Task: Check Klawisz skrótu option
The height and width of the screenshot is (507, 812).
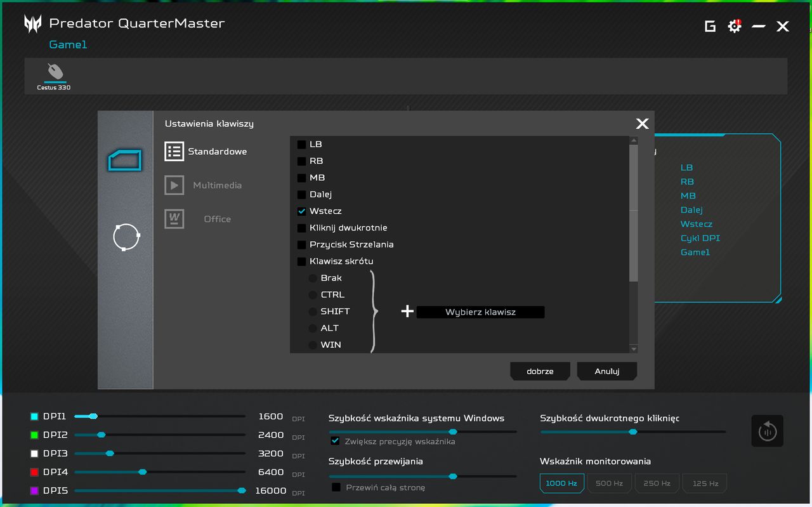Action: [302, 261]
